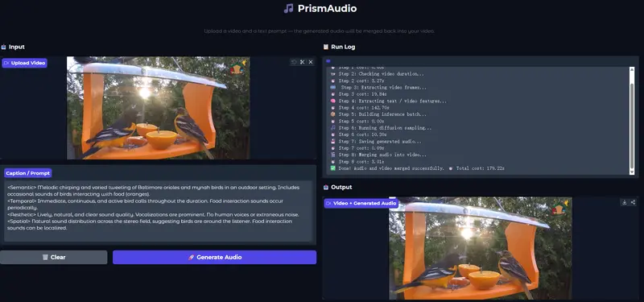644x302 pixels.
Task: Click the Upload Video label
Action: click(25, 63)
